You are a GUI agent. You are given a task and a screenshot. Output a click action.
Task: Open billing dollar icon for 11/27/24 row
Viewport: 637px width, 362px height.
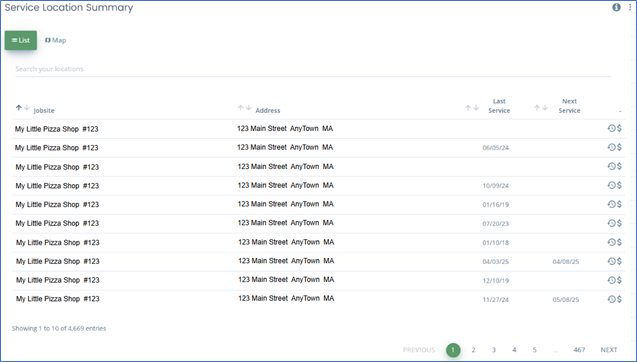pos(619,299)
